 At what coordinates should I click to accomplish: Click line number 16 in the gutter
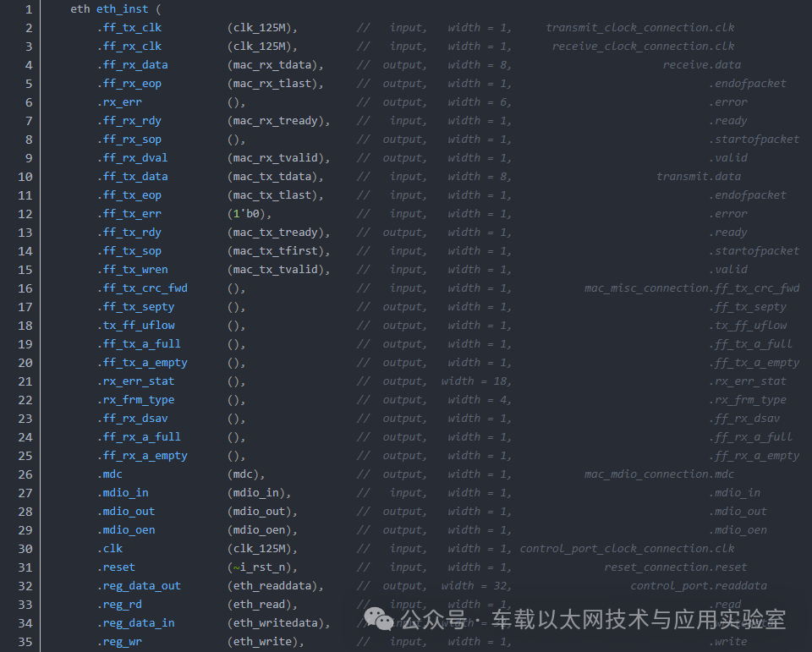[x=25, y=288]
